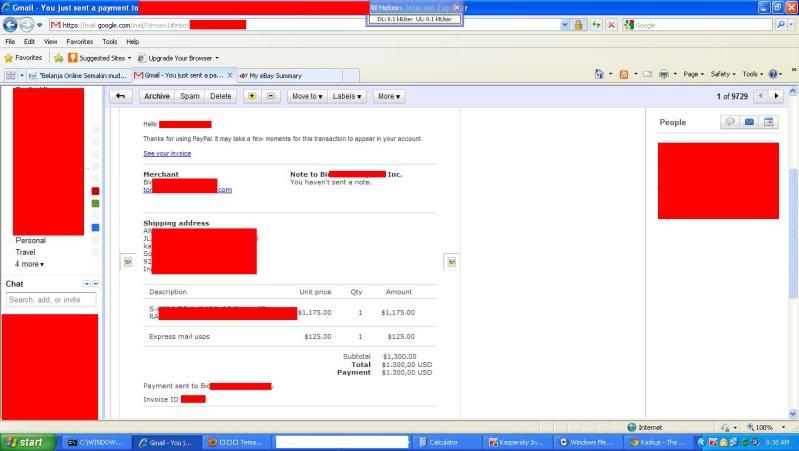Open the recent pages dropdown arrow

40,25
